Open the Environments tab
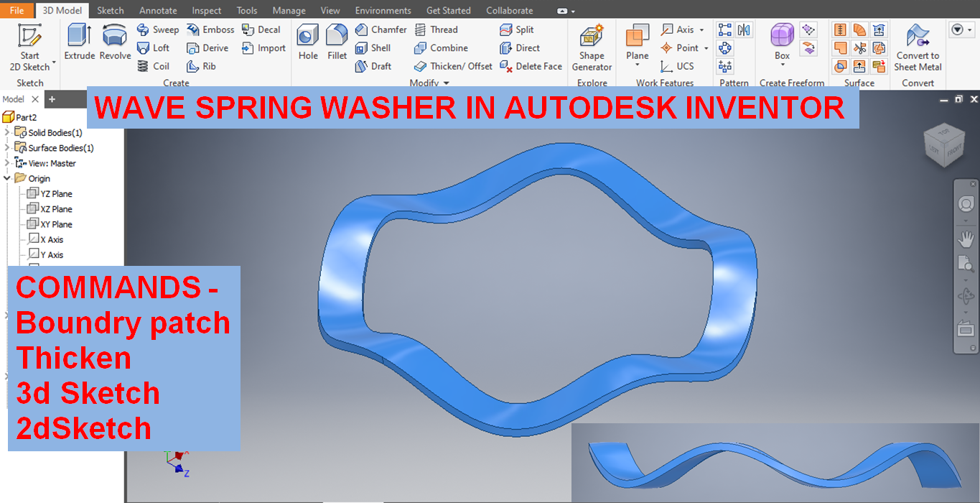The width and height of the screenshot is (980, 503). click(383, 10)
